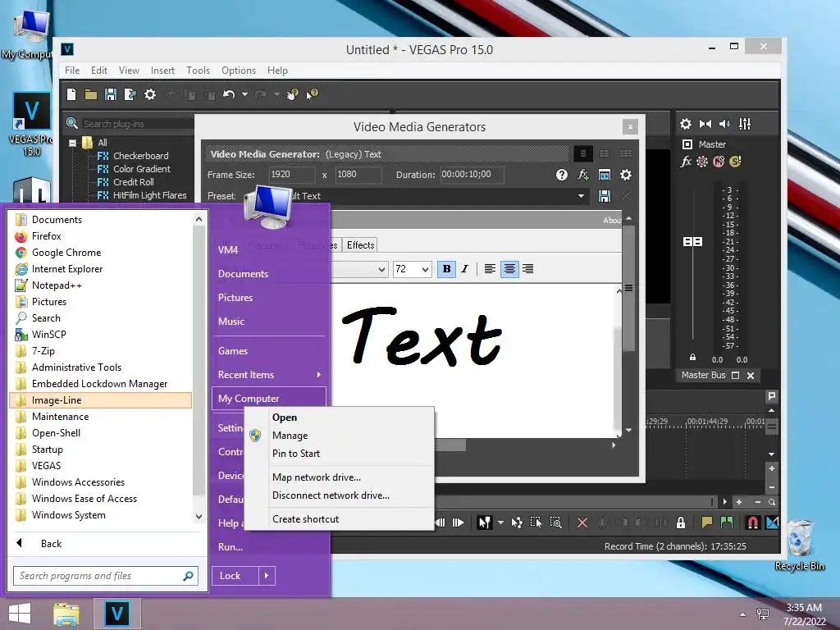Align text right
The image size is (840, 630).
tap(527, 269)
